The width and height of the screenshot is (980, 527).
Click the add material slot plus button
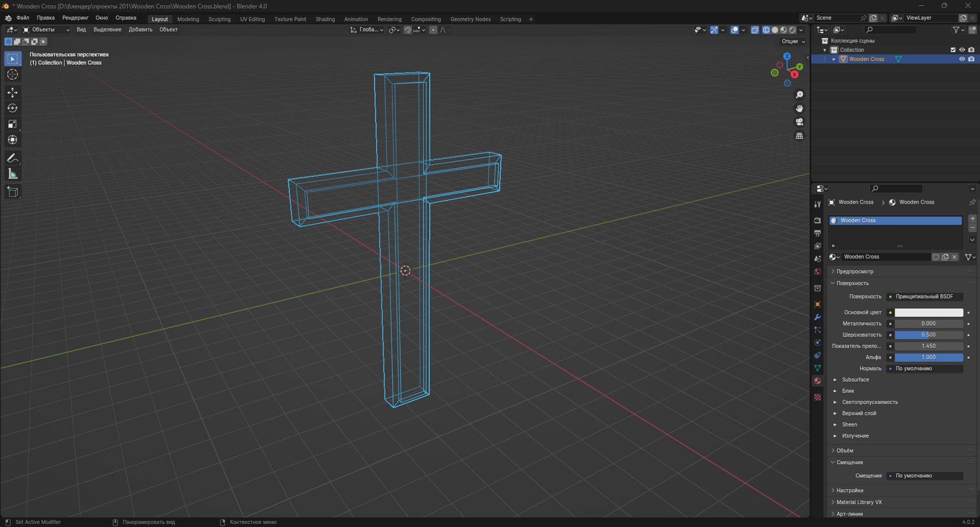[972, 219]
